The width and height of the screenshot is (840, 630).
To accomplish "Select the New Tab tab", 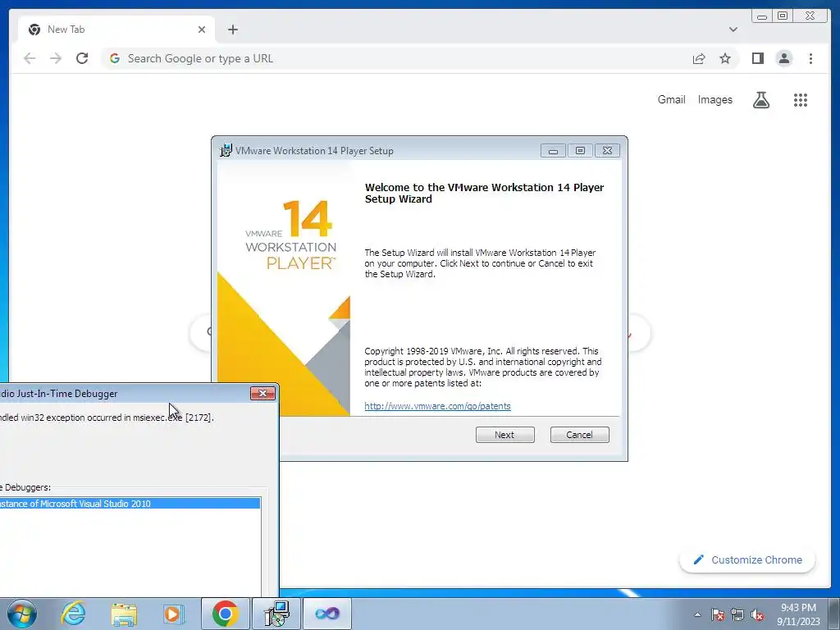I will click(116, 30).
